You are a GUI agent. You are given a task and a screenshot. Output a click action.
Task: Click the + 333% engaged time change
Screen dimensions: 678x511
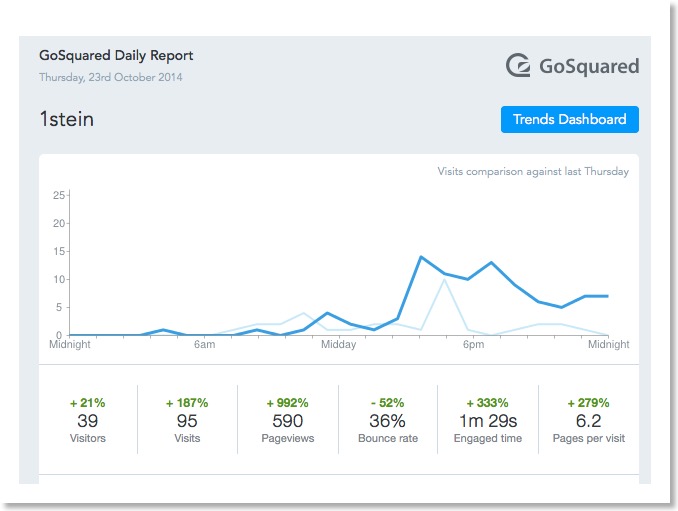click(488, 403)
